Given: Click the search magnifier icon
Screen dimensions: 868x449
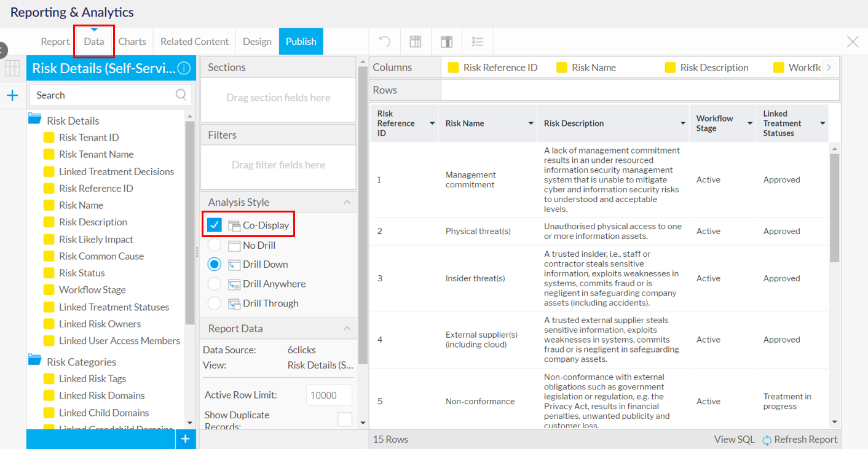Looking at the screenshot, I should (x=181, y=95).
